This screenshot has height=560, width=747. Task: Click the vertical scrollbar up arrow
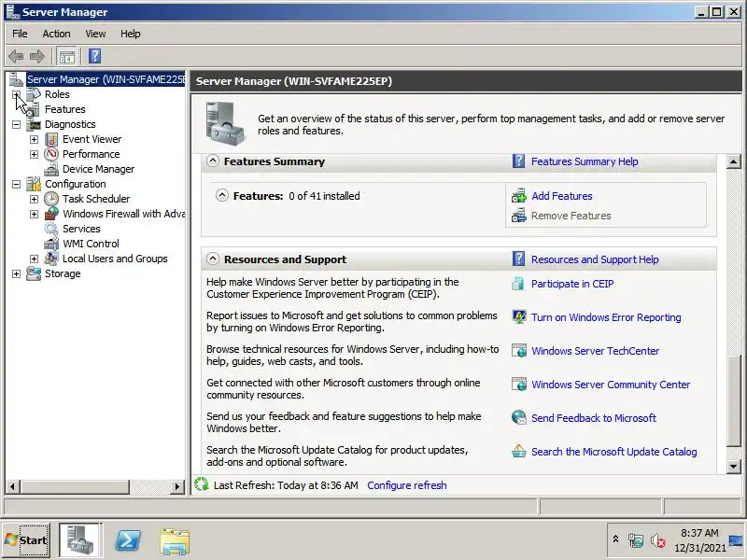tap(733, 161)
